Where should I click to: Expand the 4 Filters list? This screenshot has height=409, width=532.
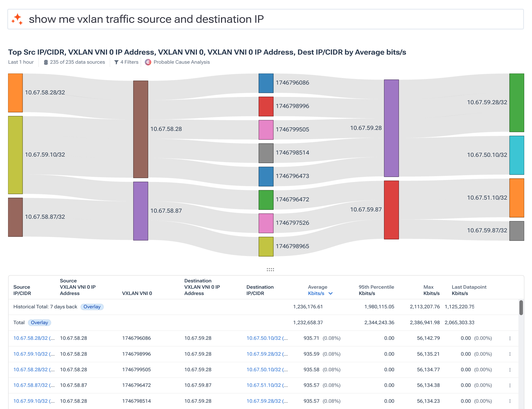click(129, 62)
